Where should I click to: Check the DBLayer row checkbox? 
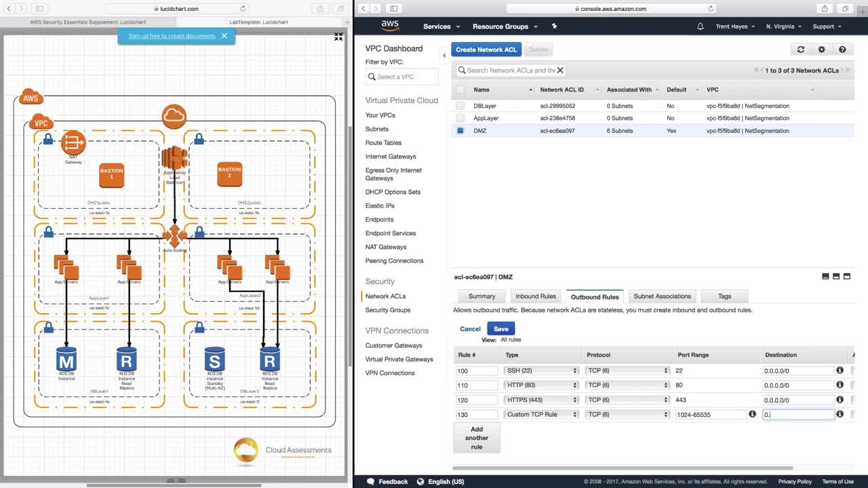pos(460,106)
